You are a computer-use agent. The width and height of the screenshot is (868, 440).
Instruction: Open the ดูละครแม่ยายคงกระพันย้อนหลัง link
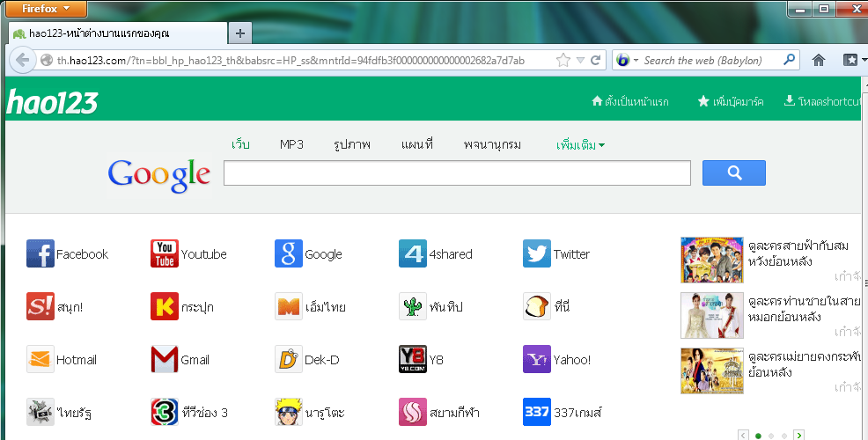(804, 363)
